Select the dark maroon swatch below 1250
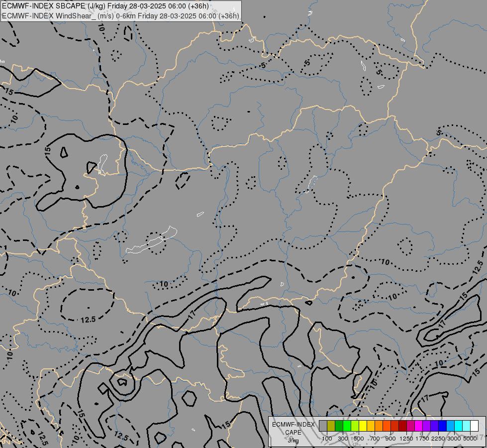Screen dimensions: 487x448 coord(403,426)
